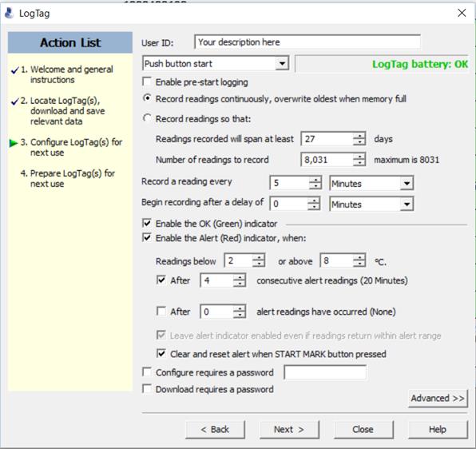Click into the User ID description field

(307, 42)
